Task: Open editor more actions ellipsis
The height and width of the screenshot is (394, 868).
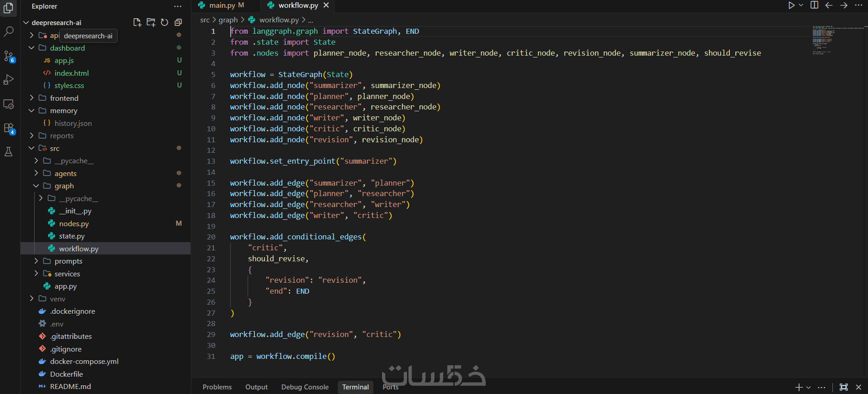Action: point(858,5)
